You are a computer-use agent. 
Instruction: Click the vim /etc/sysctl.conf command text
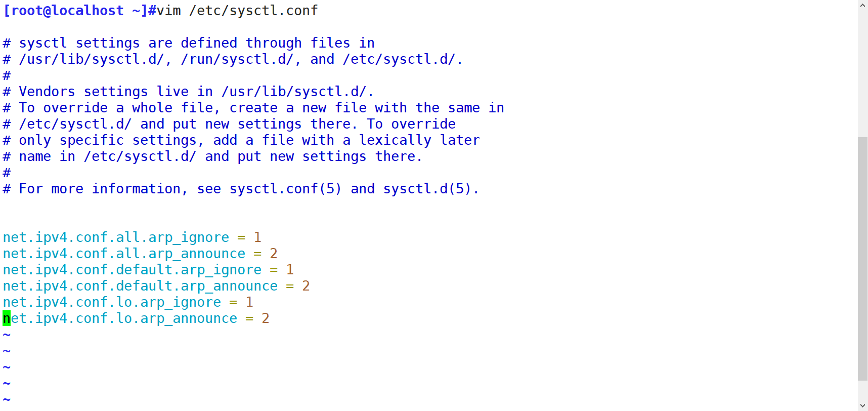[x=237, y=11]
